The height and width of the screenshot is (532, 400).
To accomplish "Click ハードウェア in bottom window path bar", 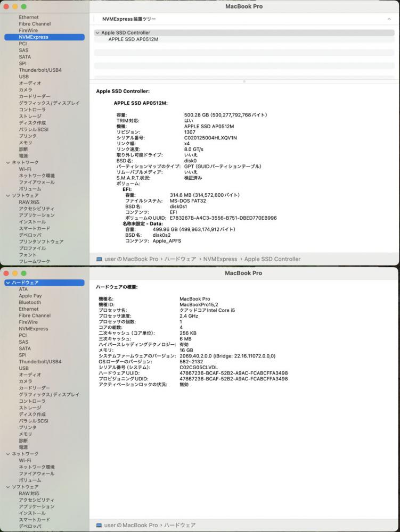I will 180,525.
